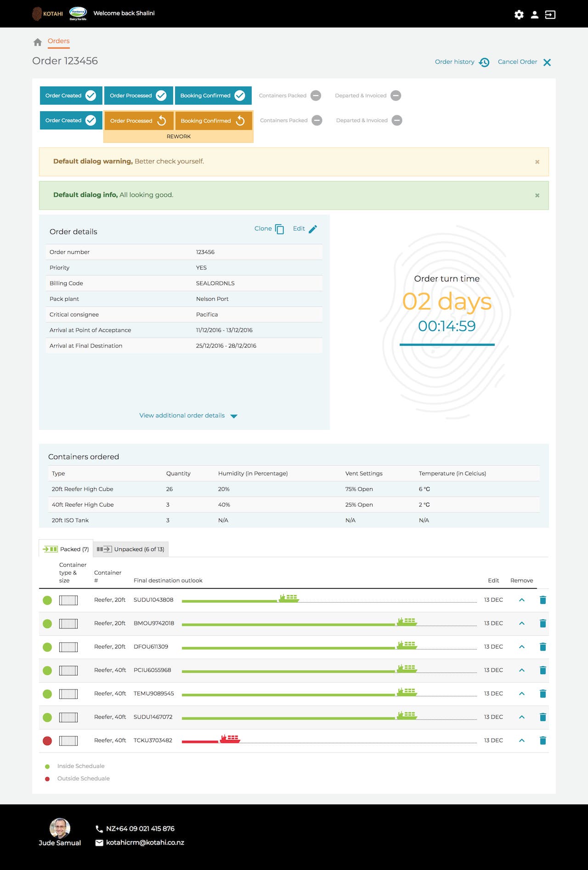
Task: Click the Order history clock icon
Action: click(x=484, y=62)
